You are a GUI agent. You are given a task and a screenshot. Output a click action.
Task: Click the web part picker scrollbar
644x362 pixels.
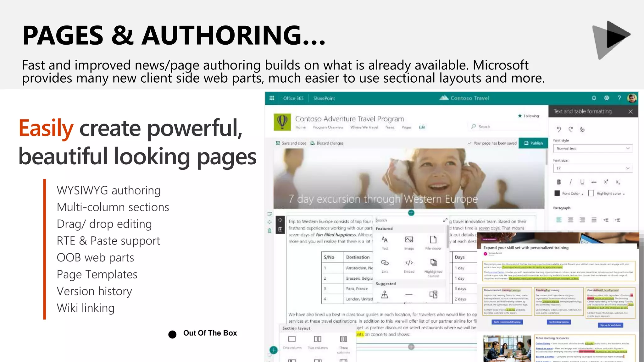(447, 236)
